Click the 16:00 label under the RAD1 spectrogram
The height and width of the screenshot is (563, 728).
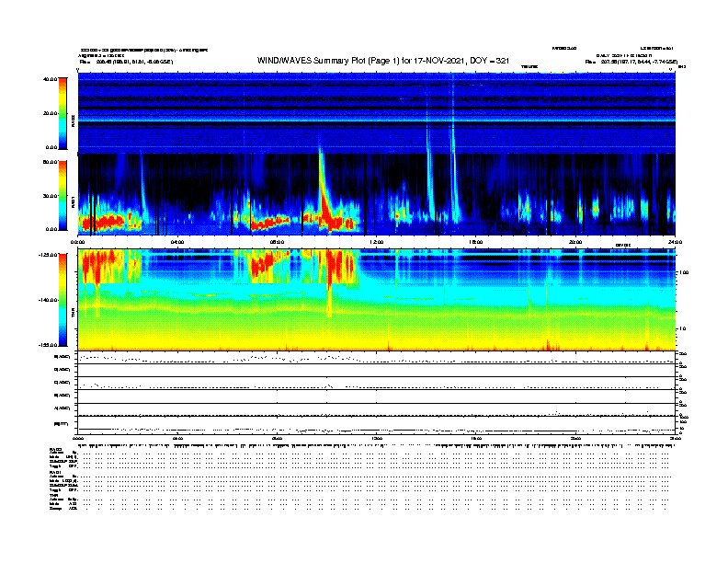(x=476, y=242)
